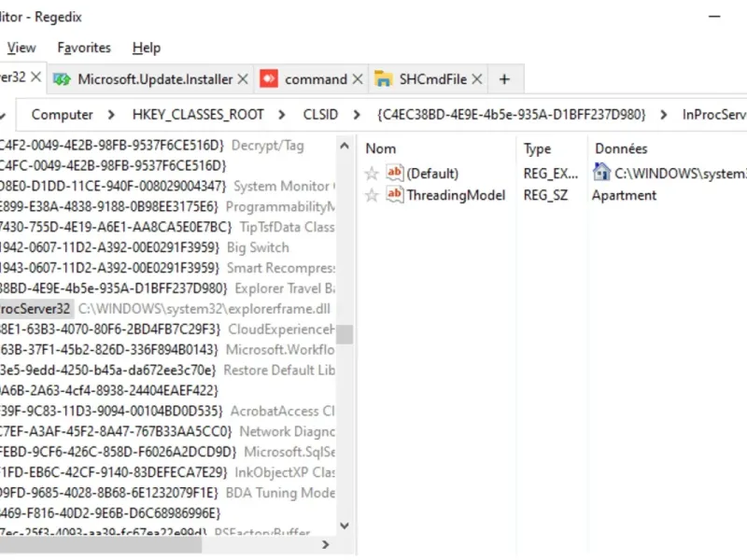The width and height of the screenshot is (747, 560).
Task: Select the tree row labeled TipTsfData Class
Action: [x=167, y=227]
